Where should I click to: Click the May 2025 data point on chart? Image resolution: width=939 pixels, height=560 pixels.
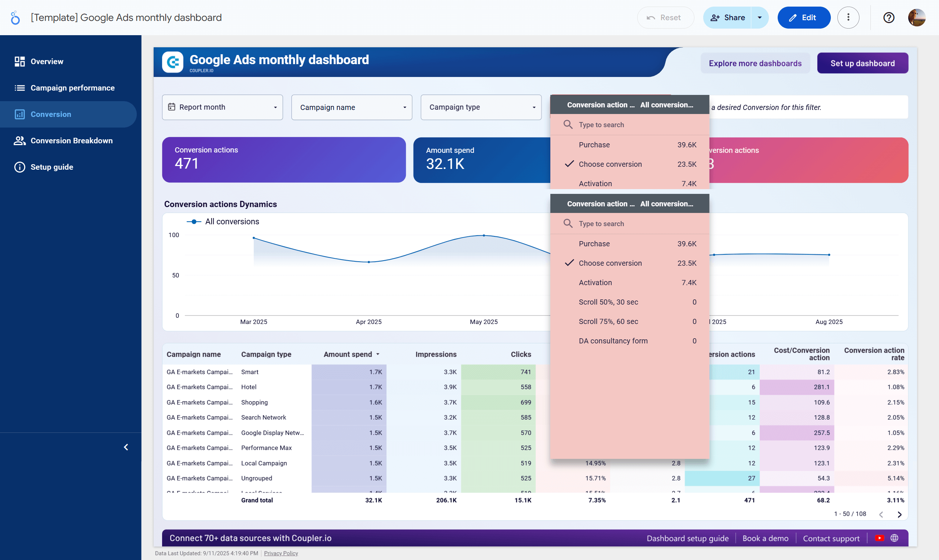click(x=484, y=236)
